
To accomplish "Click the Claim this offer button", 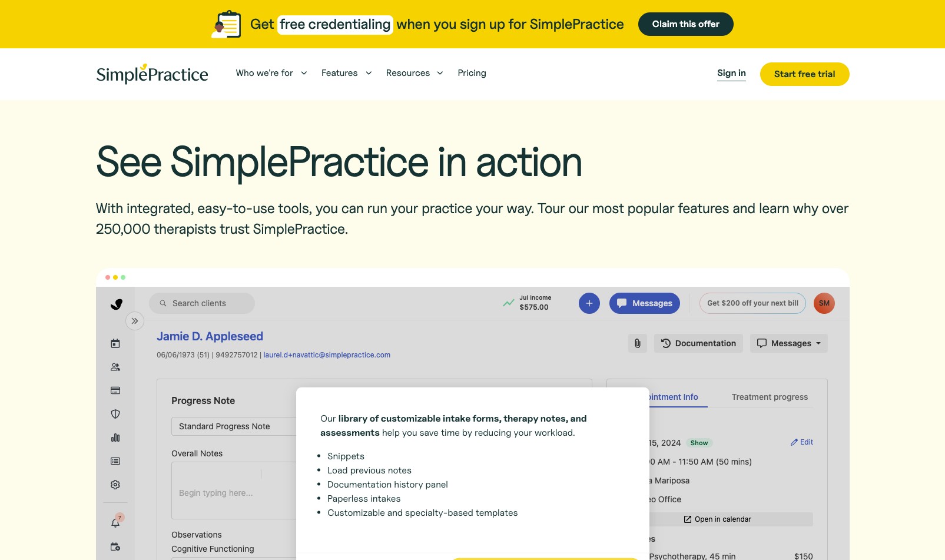I will coord(685,24).
